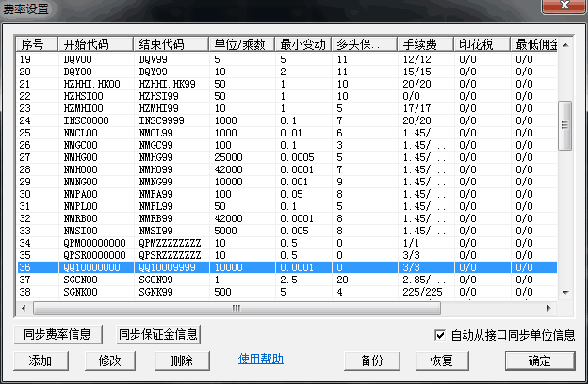The width and height of the screenshot is (588, 384).
Task: Click the horizontal scrollbar thumb
Action: click(237, 308)
